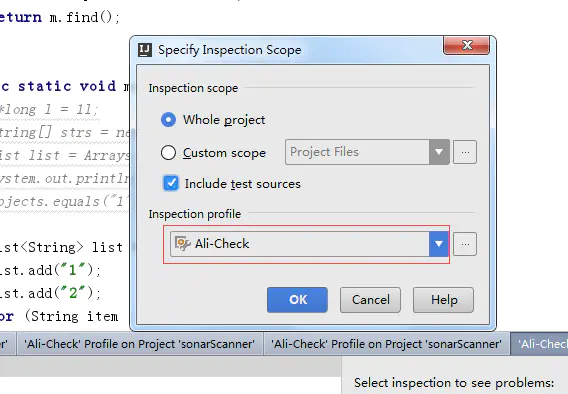Switch to first 'Ali-Check' Profile on Project 'sonarScanner' tab
The width and height of the screenshot is (568, 394).
pyautogui.click(x=139, y=344)
